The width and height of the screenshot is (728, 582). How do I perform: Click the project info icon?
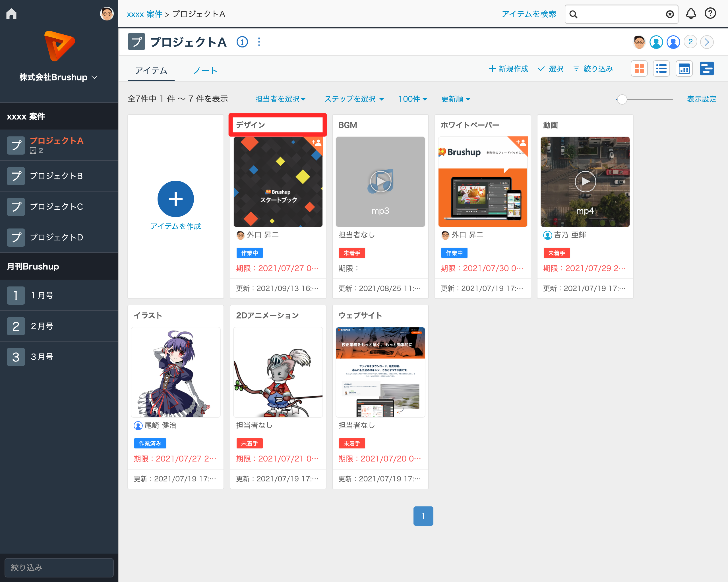[242, 42]
